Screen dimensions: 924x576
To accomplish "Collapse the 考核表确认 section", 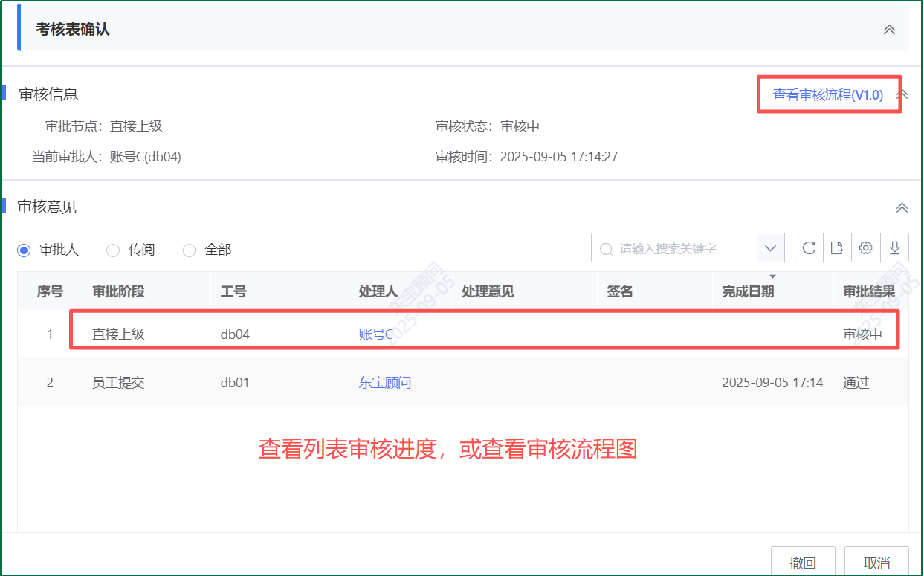I will click(888, 30).
